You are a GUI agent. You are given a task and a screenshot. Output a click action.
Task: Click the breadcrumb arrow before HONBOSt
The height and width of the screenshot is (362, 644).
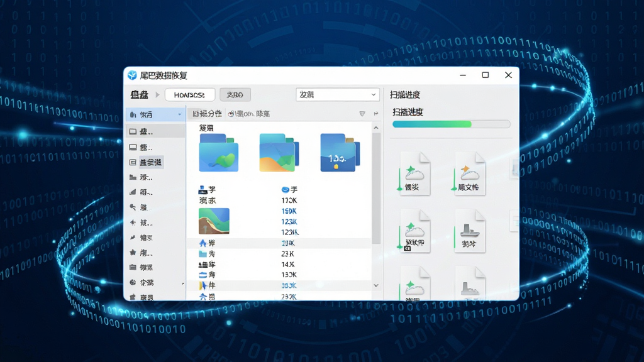157,95
